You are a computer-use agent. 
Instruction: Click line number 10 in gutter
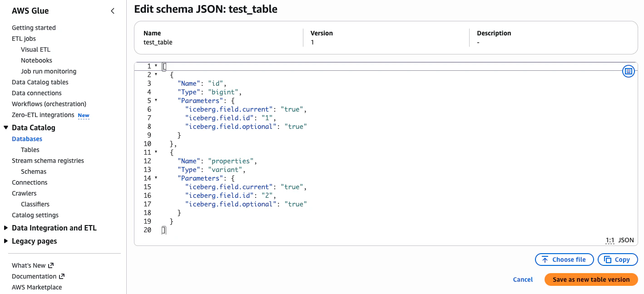coord(147,143)
